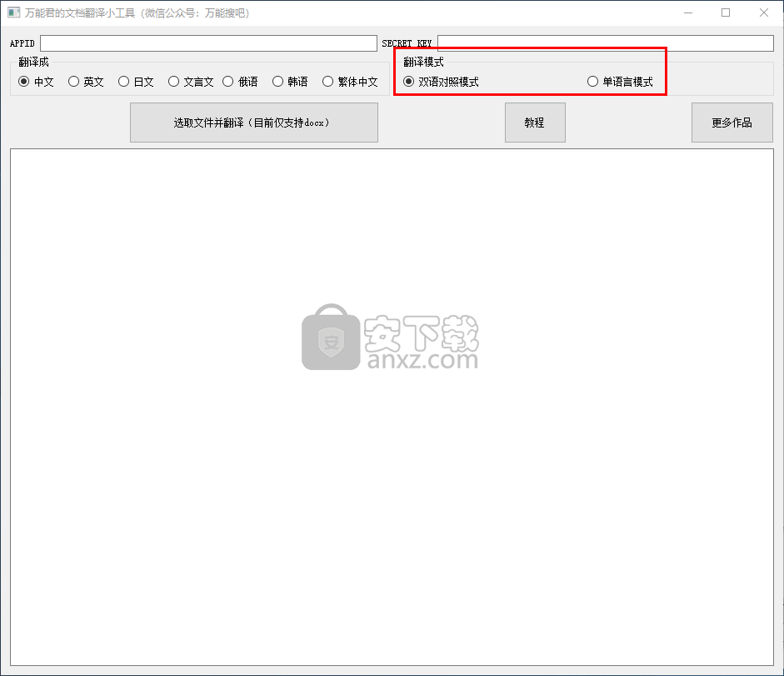Click the APPID input field
Screen dimensions: 784x676
pyautogui.click(x=208, y=43)
